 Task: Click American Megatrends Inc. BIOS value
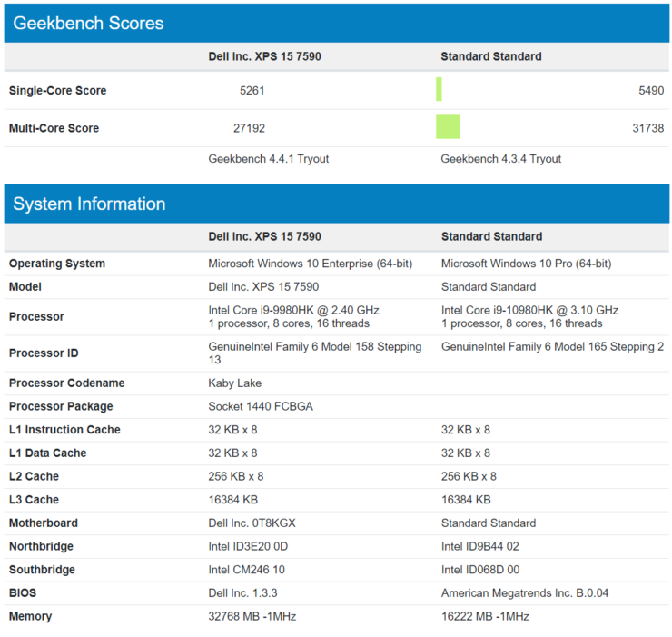click(525, 593)
